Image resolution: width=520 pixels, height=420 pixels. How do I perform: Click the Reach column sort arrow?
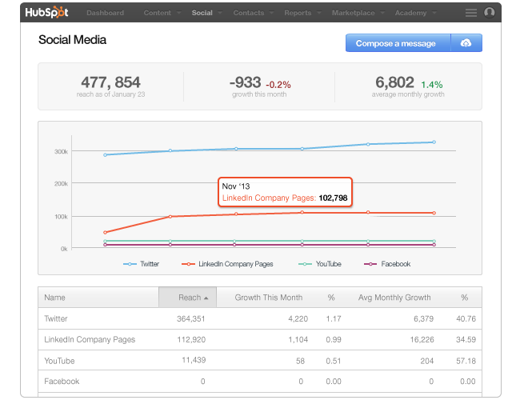(x=206, y=298)
